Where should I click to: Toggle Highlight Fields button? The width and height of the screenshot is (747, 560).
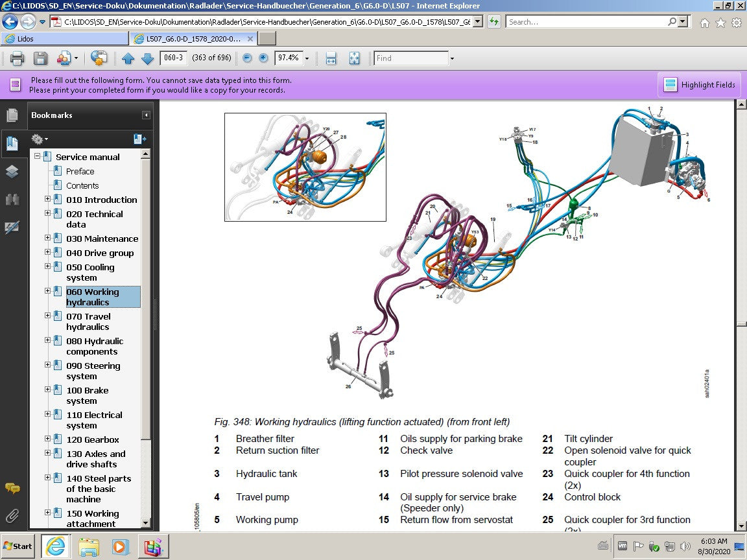699,85
